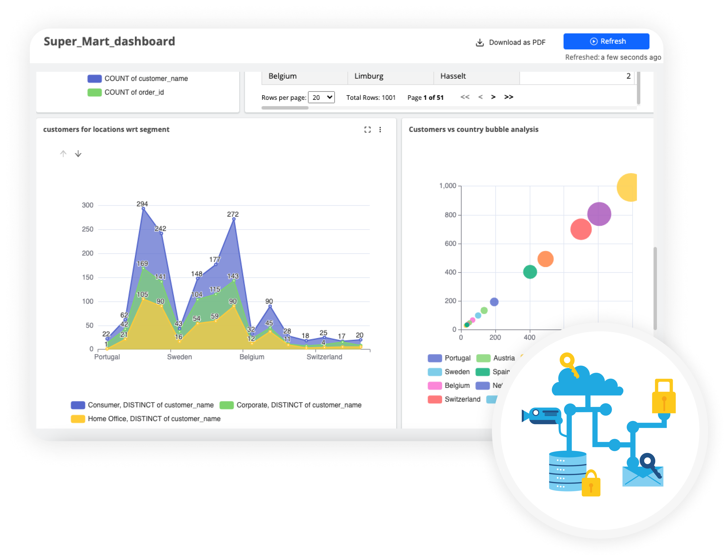The width and height of the screenshot is (728, 560).
Task: Toggle COUNT of order_id legend item
Action: point(134,92)
